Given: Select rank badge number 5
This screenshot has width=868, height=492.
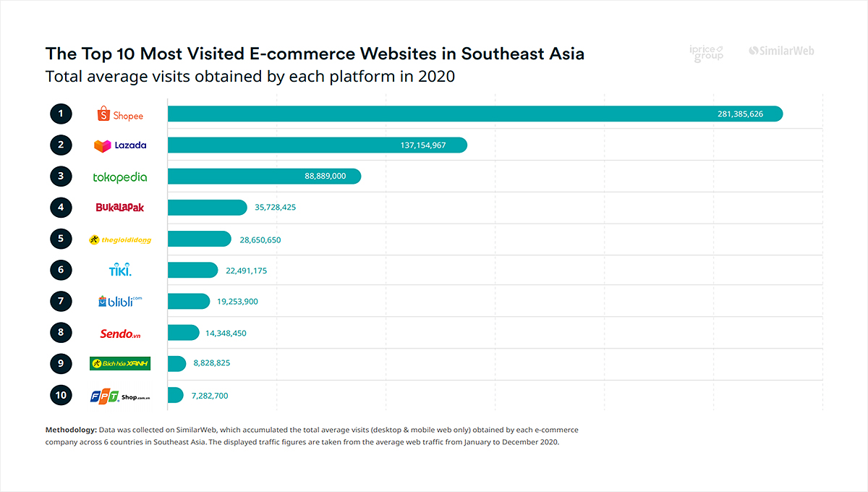Looking at the screenshot, I should (x=61, y=238).
